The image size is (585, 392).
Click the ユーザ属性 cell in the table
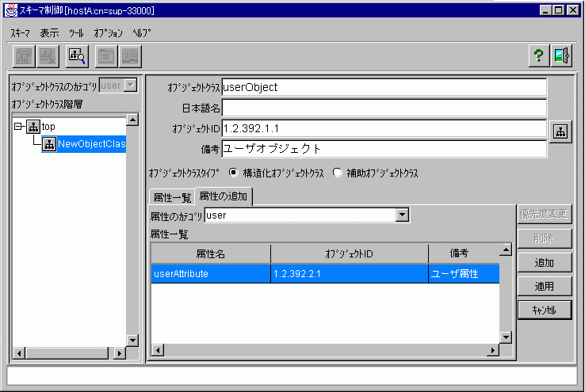465,274
